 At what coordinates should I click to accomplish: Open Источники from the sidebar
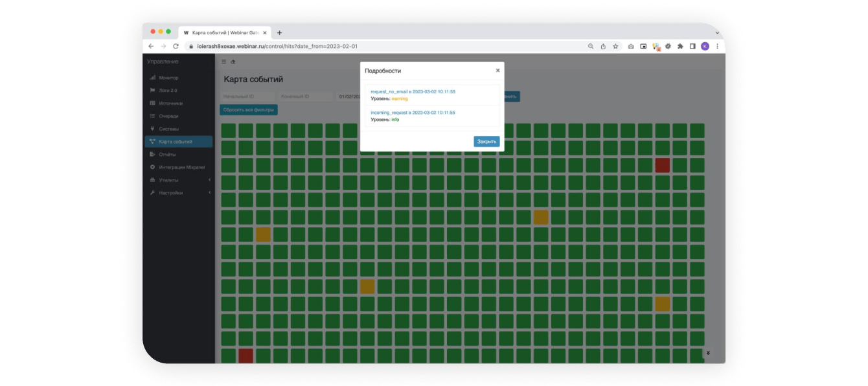[170, 103]
